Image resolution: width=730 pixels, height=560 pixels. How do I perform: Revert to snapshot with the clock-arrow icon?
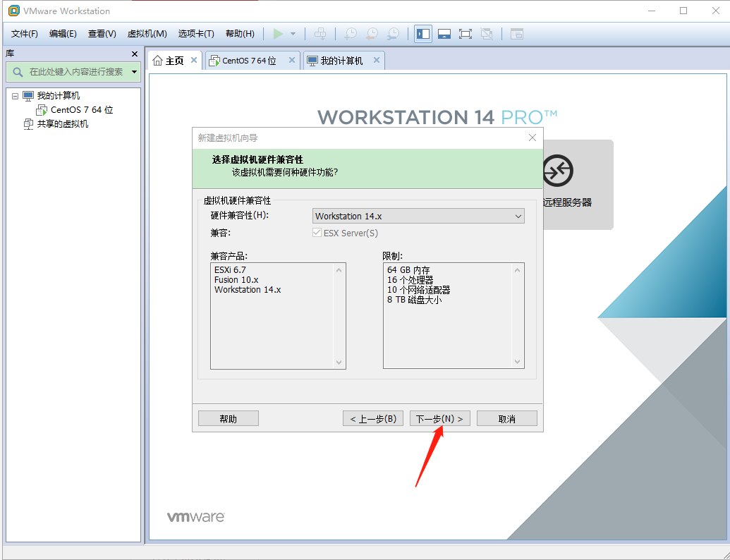click(x=372, y=33)
